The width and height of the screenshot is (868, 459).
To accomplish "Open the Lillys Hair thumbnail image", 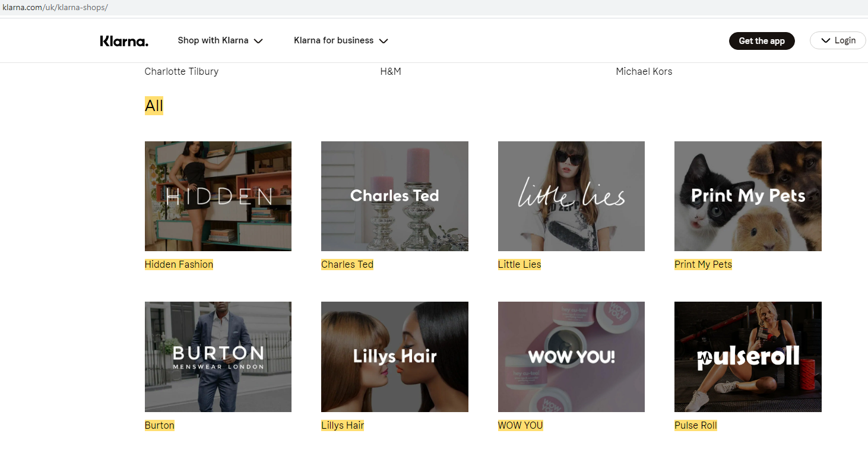I will [395, 357].
